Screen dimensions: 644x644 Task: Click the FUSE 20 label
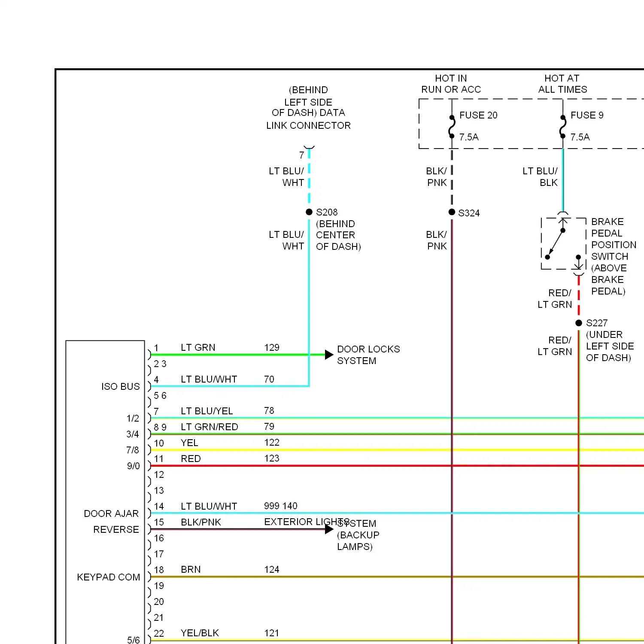pos(478,115)
